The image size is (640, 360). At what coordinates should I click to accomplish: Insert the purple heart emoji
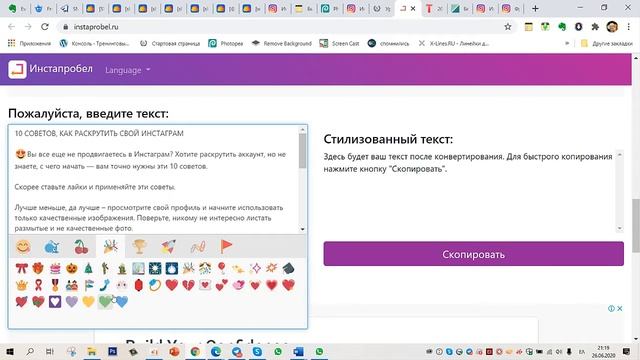click(x=72, y=302)
